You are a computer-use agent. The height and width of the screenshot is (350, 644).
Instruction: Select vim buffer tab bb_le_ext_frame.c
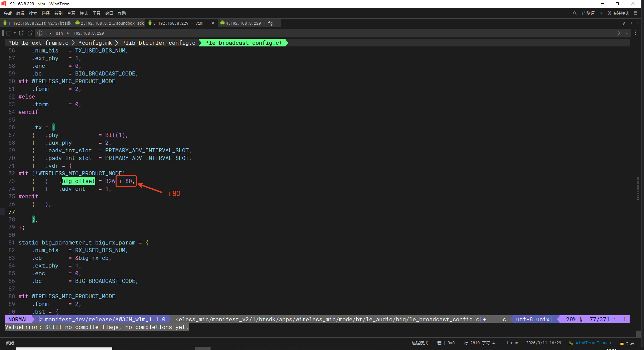(39, 43)
